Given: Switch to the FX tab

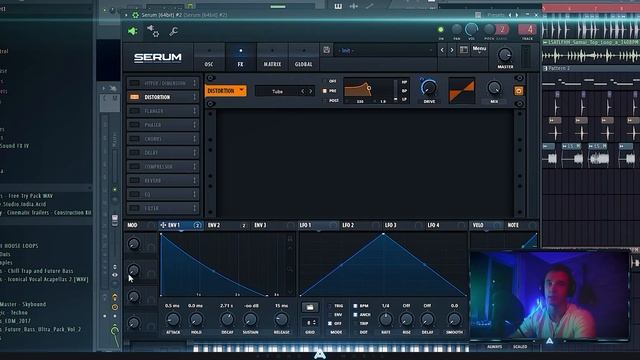Looking at the screenshot, I should [x=240, y=57].
